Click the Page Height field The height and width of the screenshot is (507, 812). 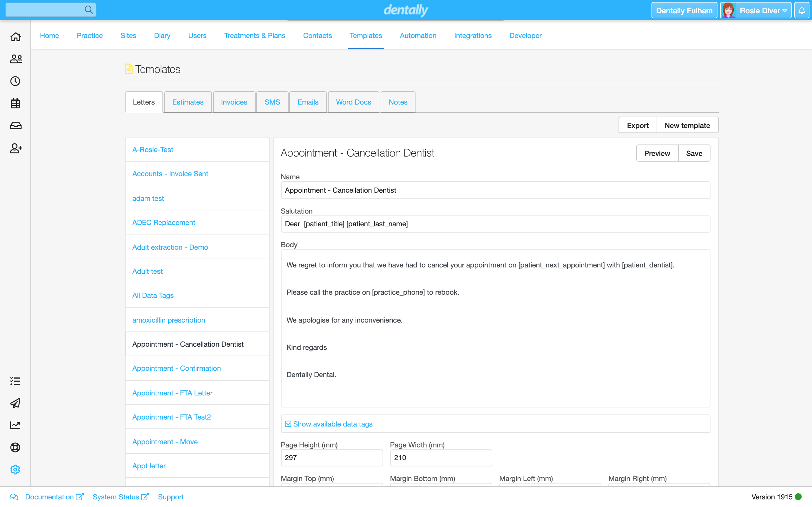(331, 458)
